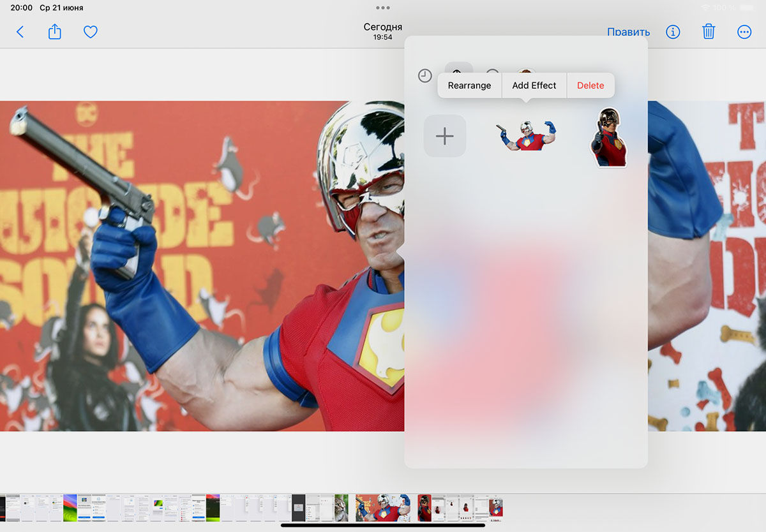The width and height of the screenshot is (766, 532).
Task: Select Rearrange in the sticker popup menu
Action: click(469, 85)
